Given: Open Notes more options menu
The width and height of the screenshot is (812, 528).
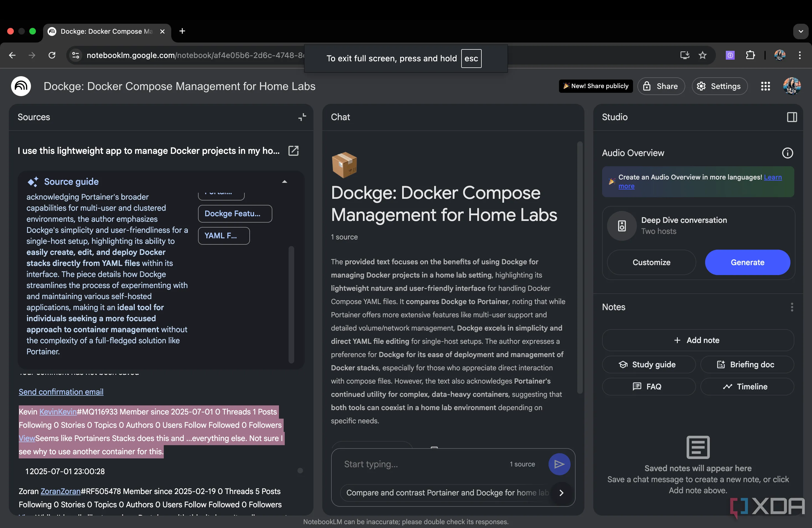Looking at the screenshot, I should pos(792,307).
